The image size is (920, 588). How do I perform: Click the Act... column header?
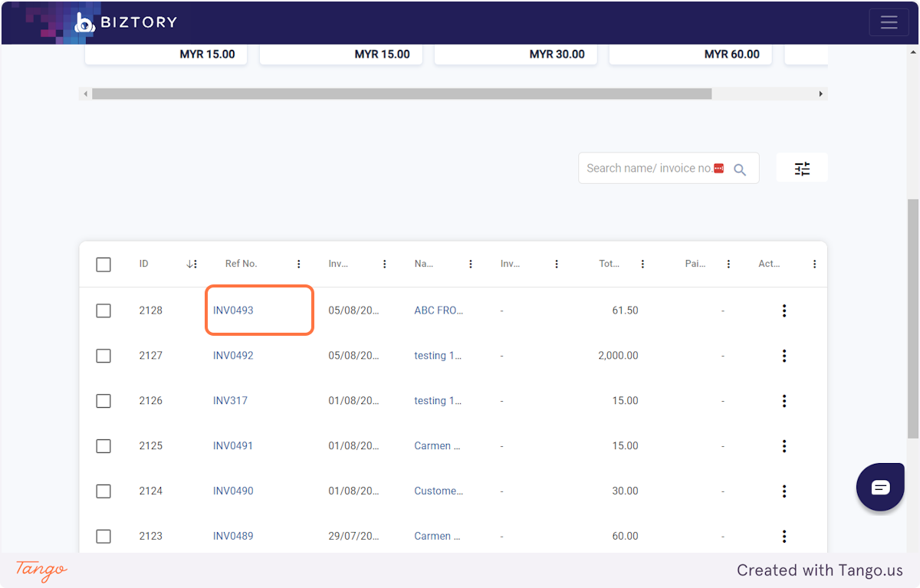(769, 264)
